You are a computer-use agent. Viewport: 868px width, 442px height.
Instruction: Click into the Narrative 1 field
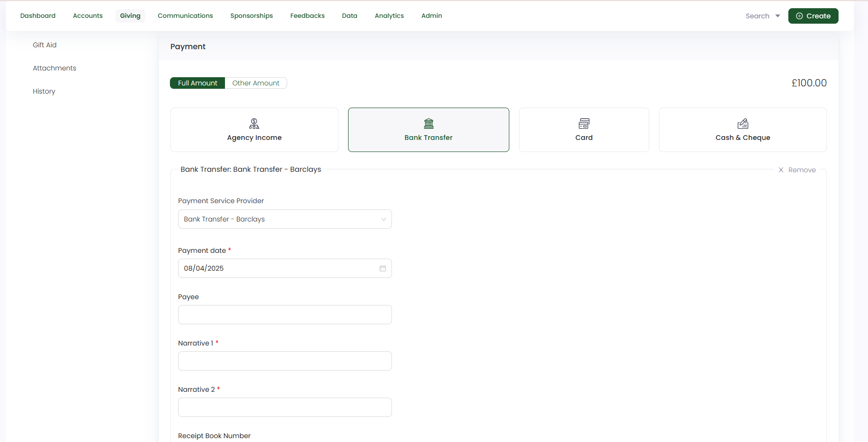pos(285,361)
